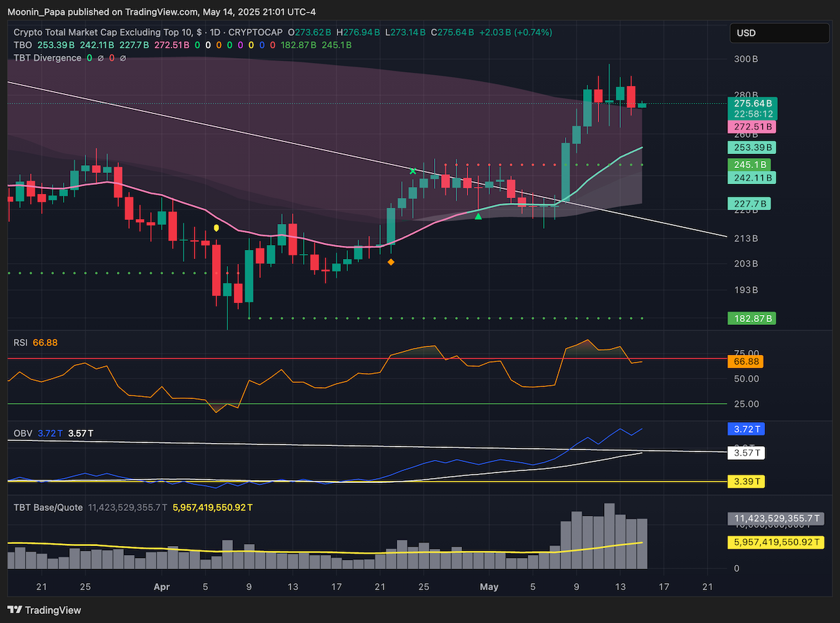Click the yellow marker above the April 6 candle
This screenshot has width=840, height=623.
[216, 228]
